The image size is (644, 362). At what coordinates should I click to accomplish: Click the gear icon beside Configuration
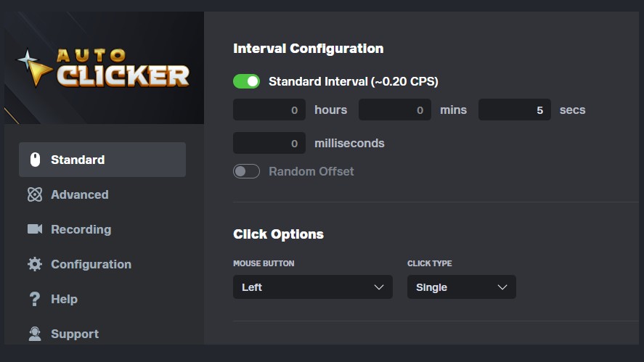(35, 264)
